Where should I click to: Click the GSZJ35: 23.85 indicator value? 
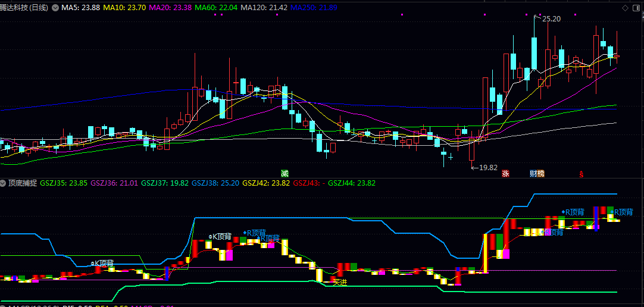coord(64,183)
